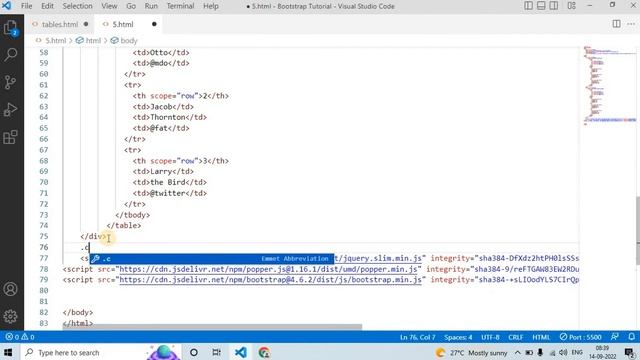Open the Source Control view
This screenshot has height=360, width=640.
point(10,82)
